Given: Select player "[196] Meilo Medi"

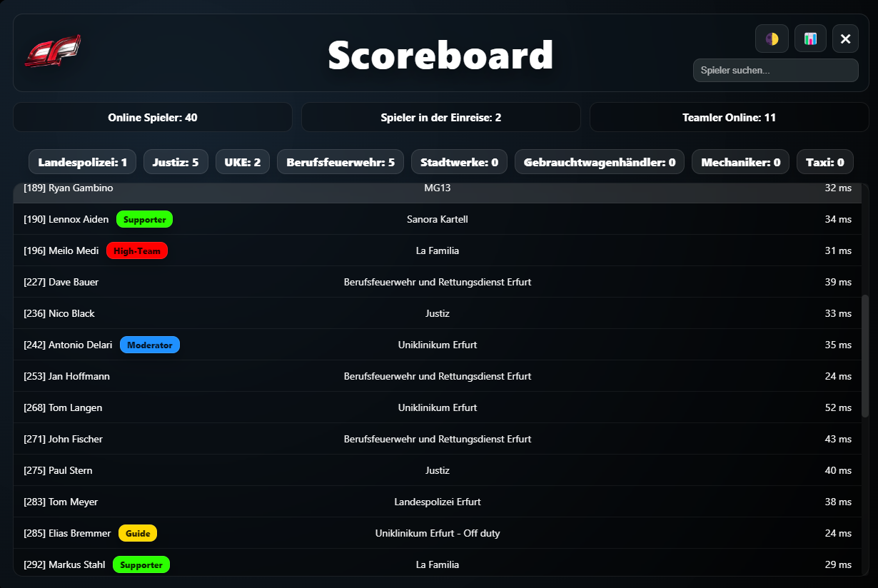Looking at the screenshot, I should pyautogui.click(x=437, y=250).
